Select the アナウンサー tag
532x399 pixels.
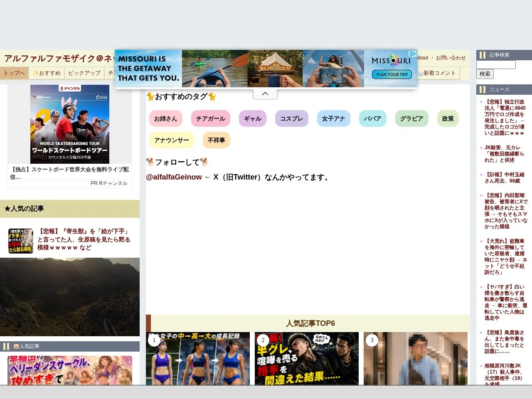point(172,140)
